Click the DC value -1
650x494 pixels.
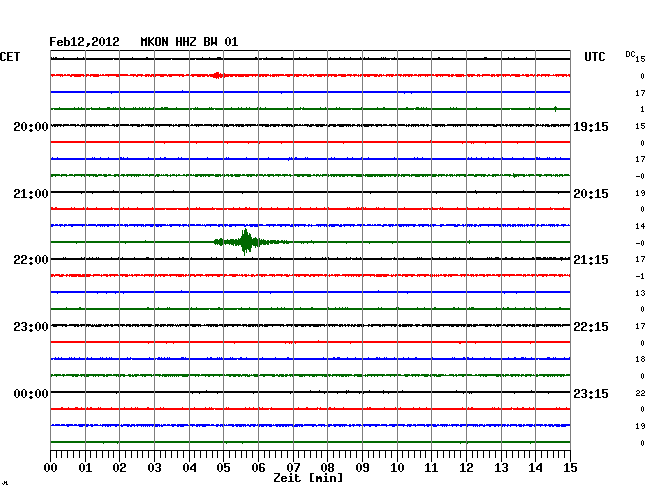[x=640, y=276]
